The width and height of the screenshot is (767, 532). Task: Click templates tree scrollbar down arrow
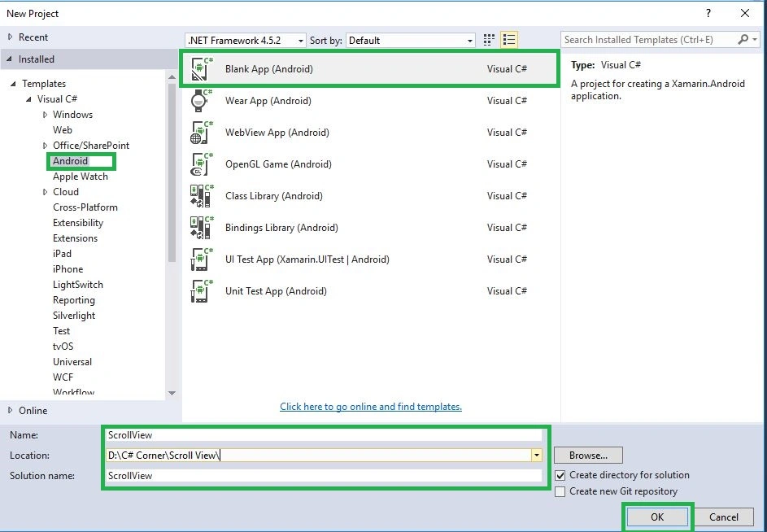172,393
